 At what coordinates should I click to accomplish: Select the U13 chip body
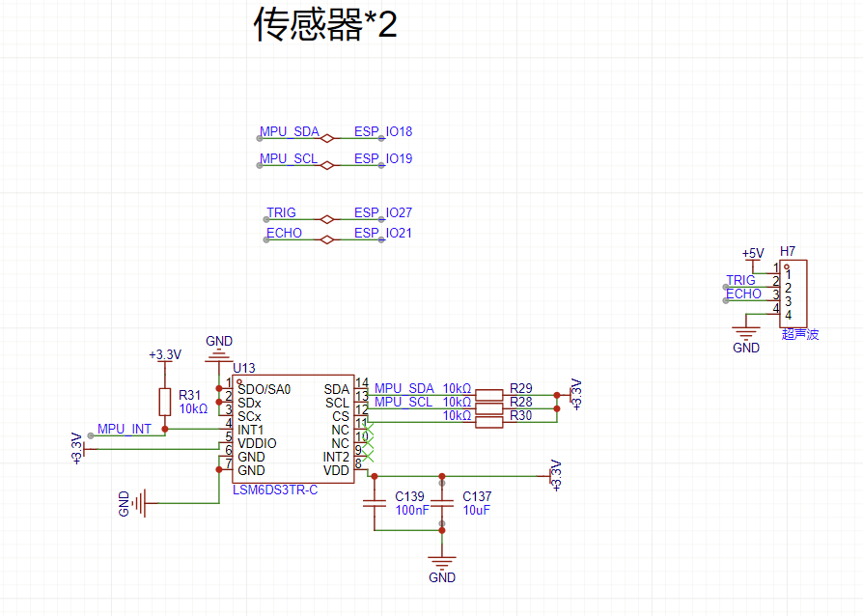click(x=292, y=430)
